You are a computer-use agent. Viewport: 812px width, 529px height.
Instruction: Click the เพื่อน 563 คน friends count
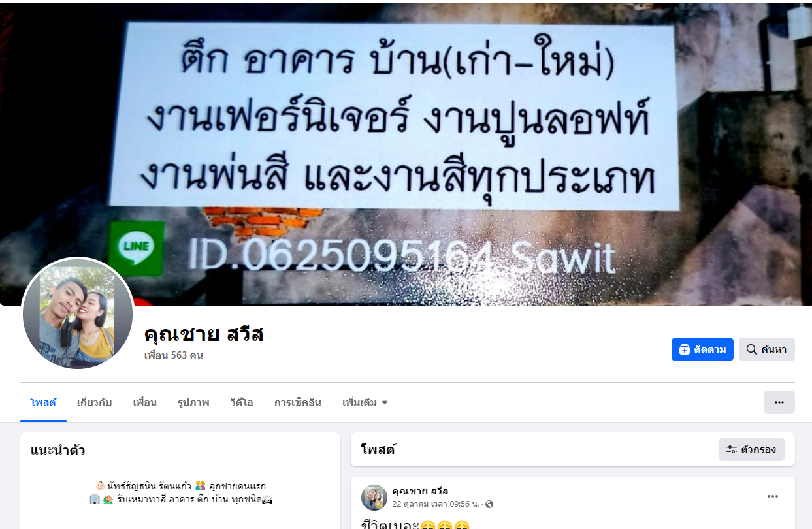click(174, 355)
